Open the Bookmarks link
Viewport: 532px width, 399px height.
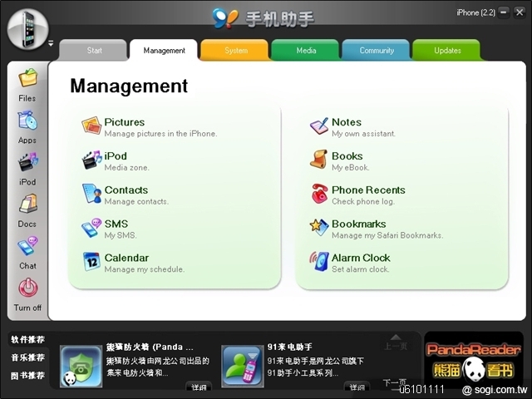click(358, 224)
